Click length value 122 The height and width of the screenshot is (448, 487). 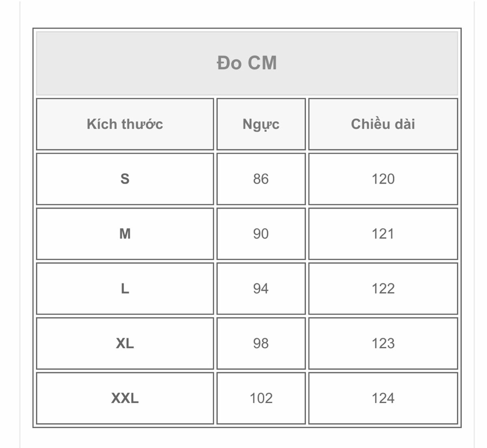[383, 288]
